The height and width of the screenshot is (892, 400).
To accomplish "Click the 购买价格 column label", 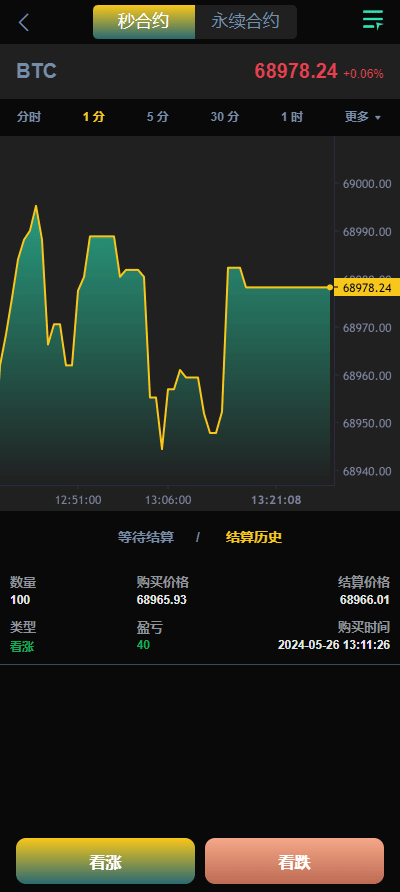I will 163,582.
